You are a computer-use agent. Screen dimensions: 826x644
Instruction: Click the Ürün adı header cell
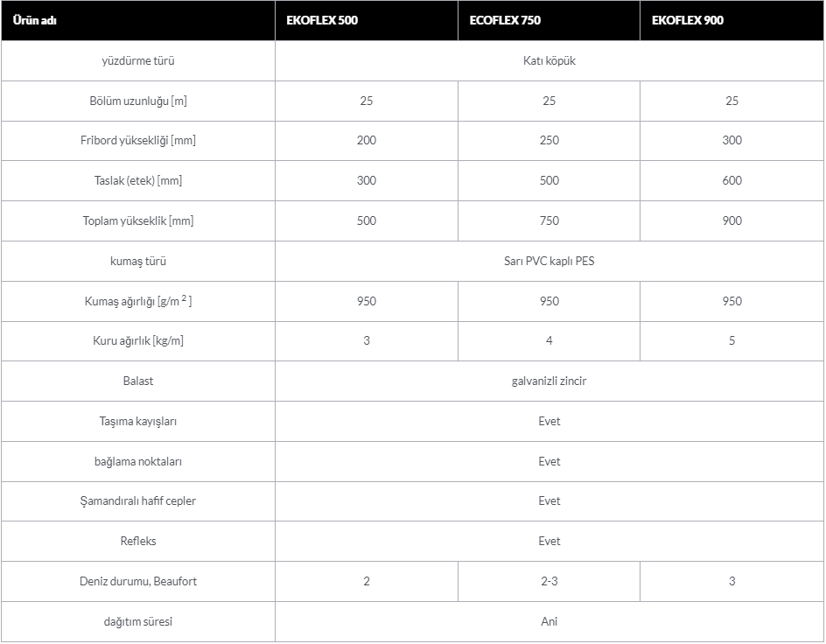tap(138, 20)
